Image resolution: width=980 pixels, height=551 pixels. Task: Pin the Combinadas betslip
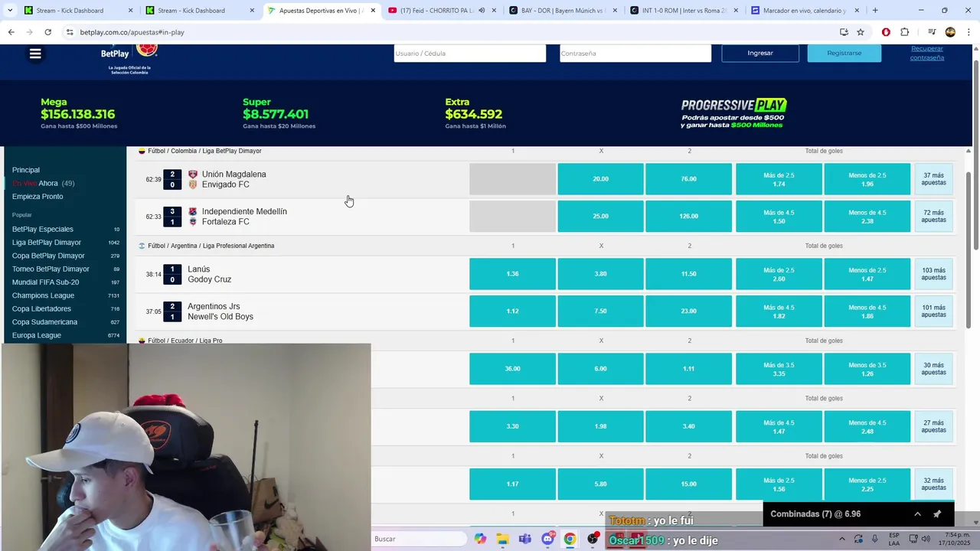pos(937,514)
